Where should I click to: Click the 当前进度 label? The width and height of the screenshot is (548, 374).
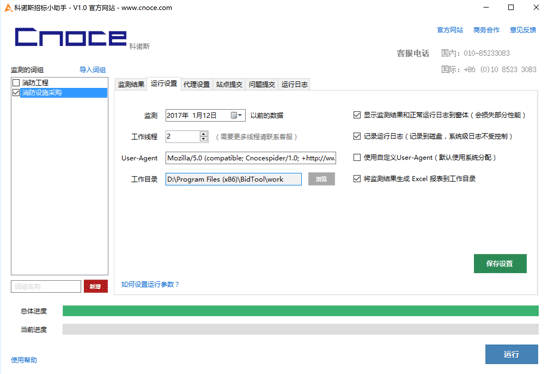(x=34, y=330)
